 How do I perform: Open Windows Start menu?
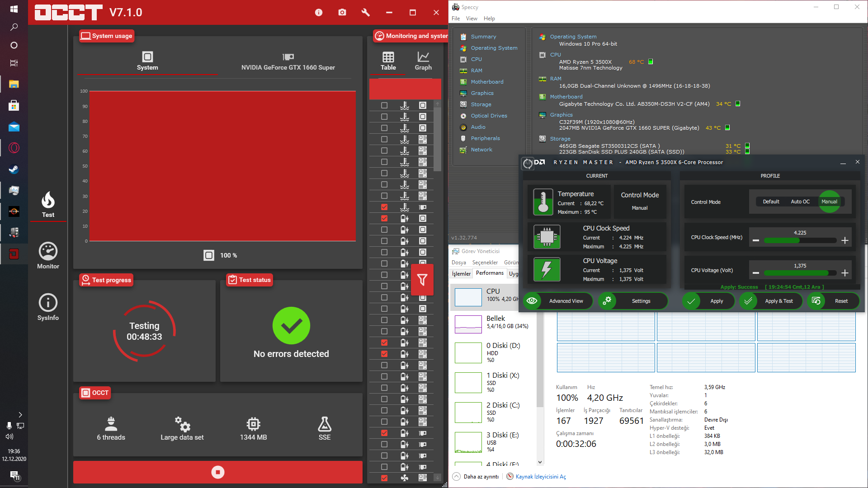[x=14, y=9]
